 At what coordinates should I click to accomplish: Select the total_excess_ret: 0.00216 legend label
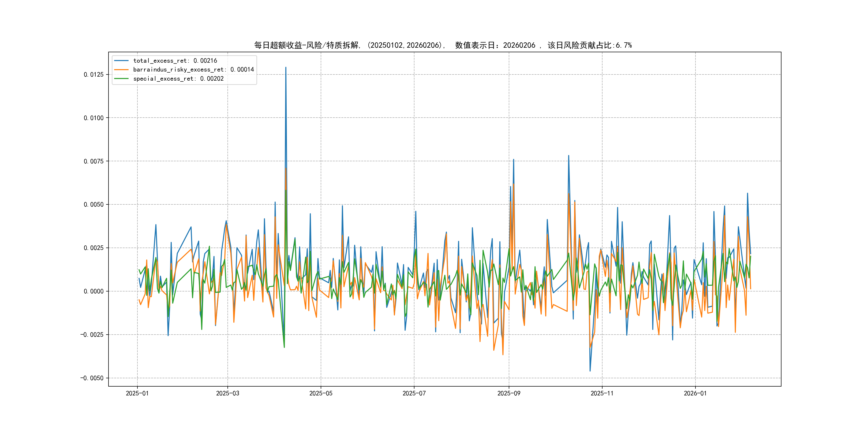[x=175, y=61]
